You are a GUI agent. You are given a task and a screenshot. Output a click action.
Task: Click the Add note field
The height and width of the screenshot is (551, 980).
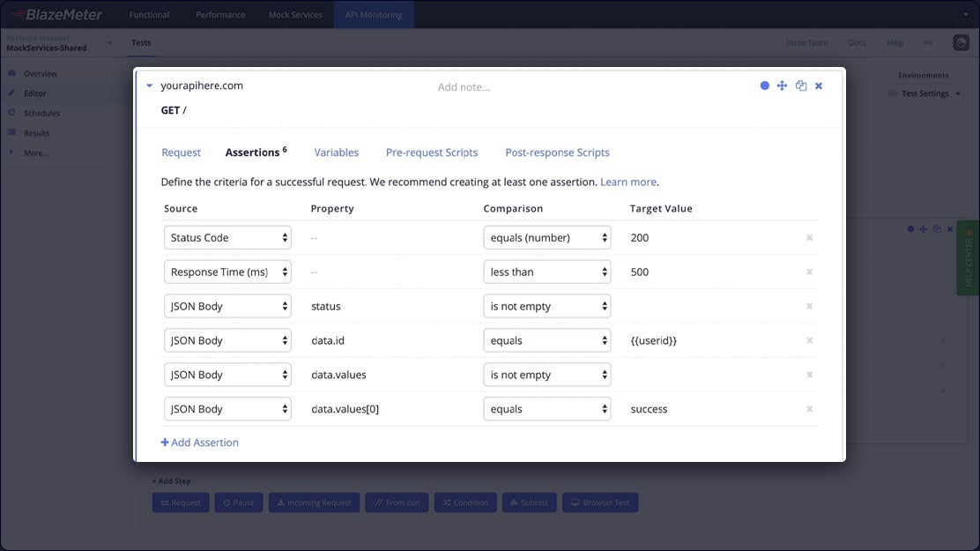point(464,87)
